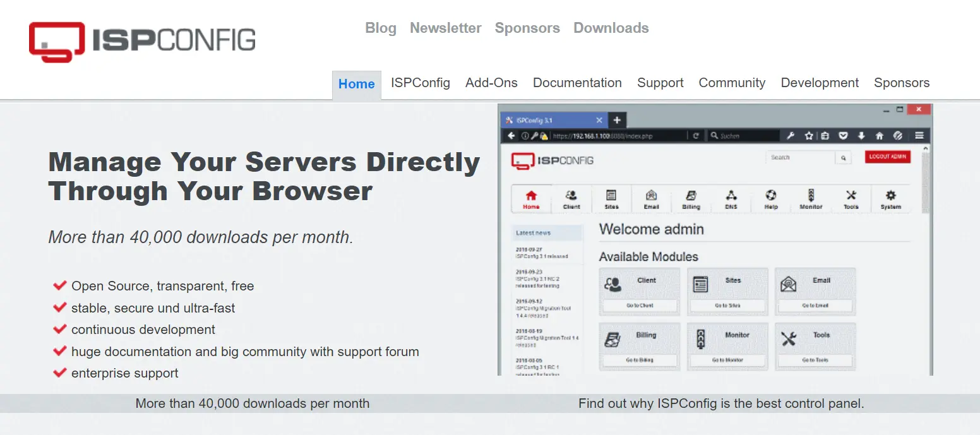Click the reload icon in the demo browser
980x435 pixels.
pyautogui.click(x=696, y=136)
